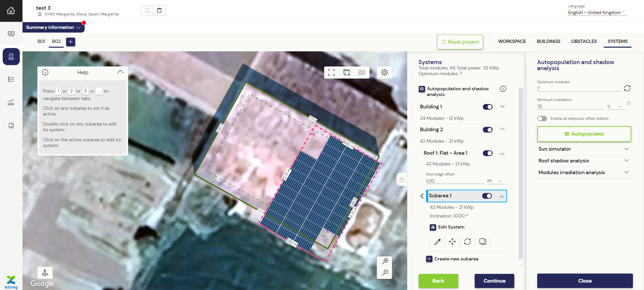
Task: Click the rotate subarea icon
Action: pyautogui.click(x=467, y=242)
